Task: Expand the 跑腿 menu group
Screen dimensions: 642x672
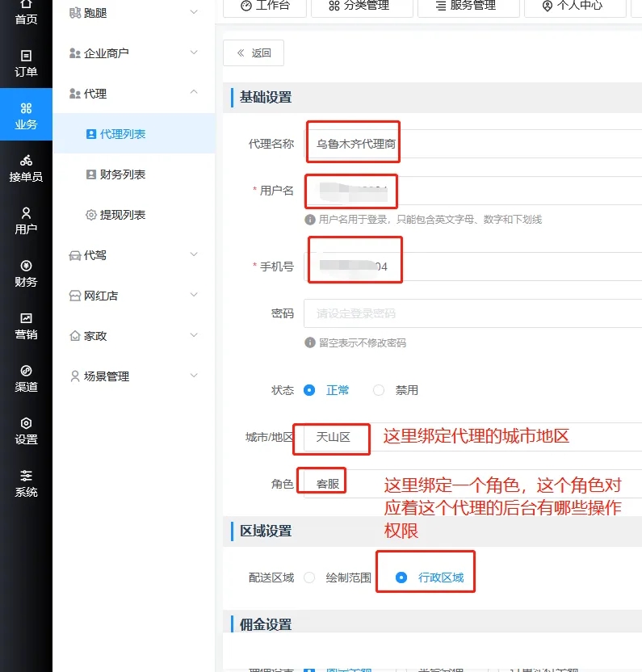Action: pos(134,12)
